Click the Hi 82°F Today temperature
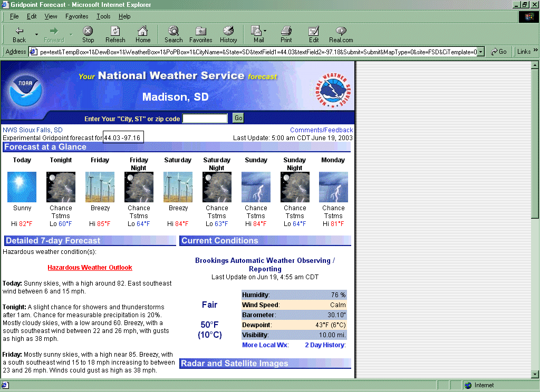The height and width of the screenshot is (392, 540). coord(22,224)
